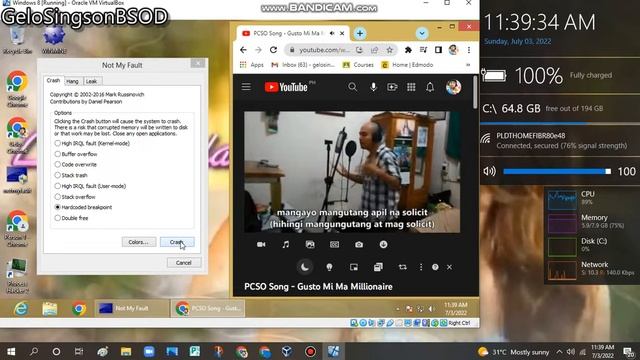Click the screenshot camera extension icon

[x=359, y=244]
